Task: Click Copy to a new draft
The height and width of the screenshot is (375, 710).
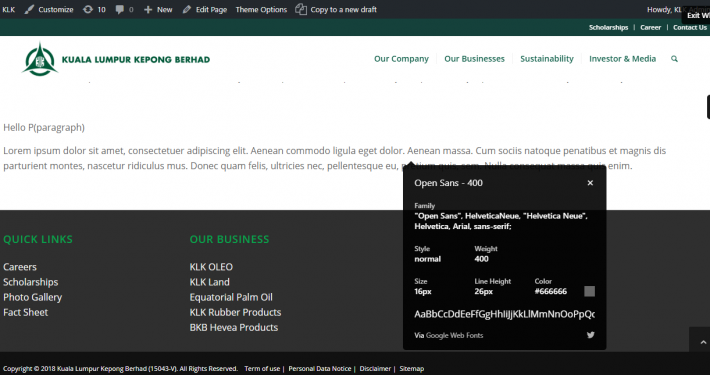Action: [x=336, y=10]
